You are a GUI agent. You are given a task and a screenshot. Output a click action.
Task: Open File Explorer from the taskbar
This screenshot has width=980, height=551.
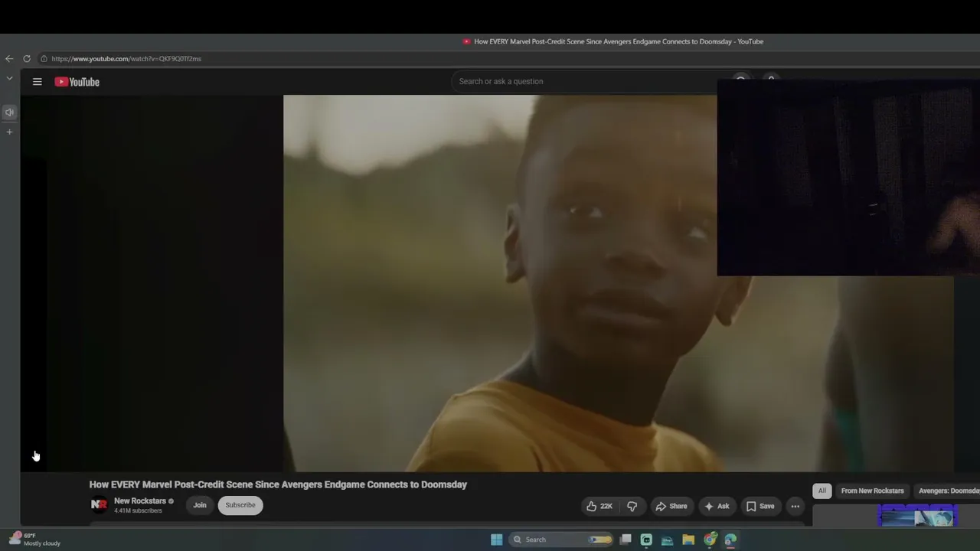[688, 540]
